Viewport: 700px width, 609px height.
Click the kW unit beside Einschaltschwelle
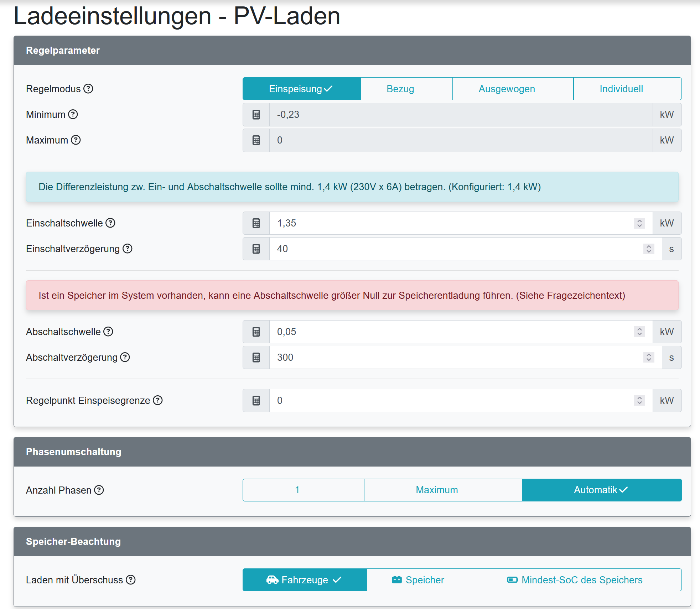click(667, 223)
